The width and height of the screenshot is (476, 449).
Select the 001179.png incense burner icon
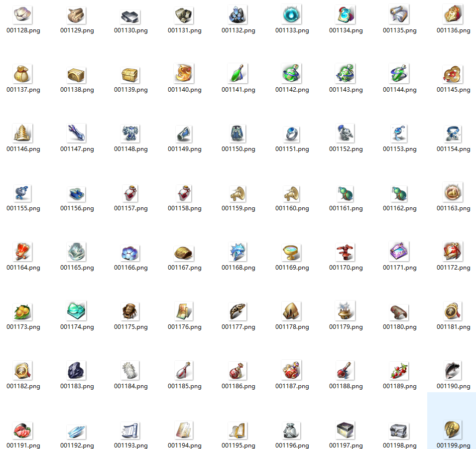tap(346, 312)
